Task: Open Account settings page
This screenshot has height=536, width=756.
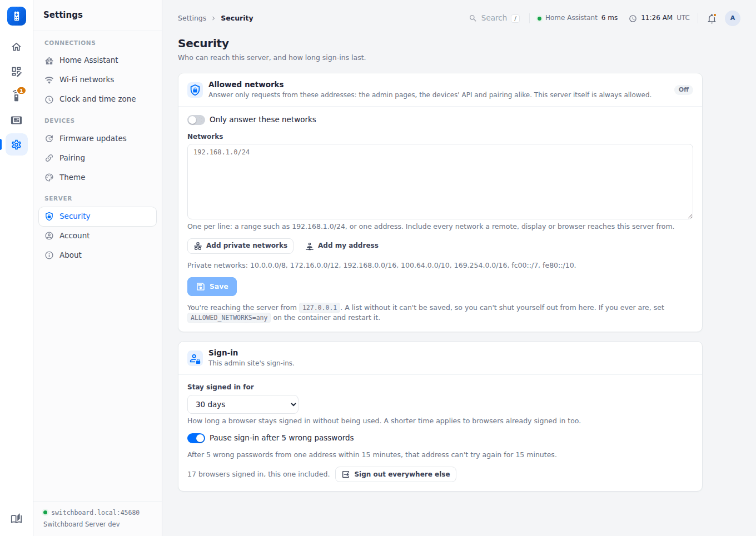Action: [x=97, y=236]
